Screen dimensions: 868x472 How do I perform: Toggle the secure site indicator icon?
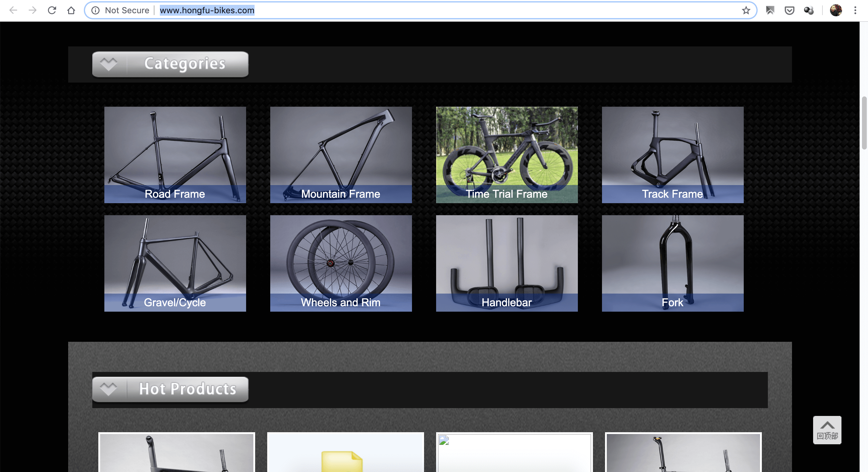coord(95,10)
